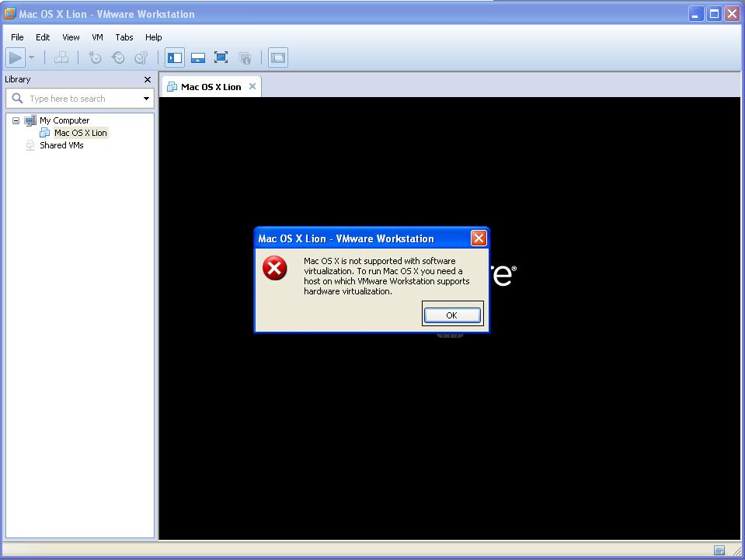Viewport: 745px width, 560px height.
Task: Revert the VM to its previous snapshot
Action: pos(118,58)
